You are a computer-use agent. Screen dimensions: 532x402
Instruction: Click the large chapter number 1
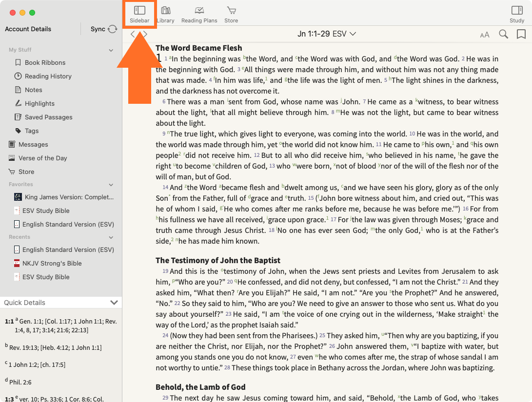click(158, 58)
